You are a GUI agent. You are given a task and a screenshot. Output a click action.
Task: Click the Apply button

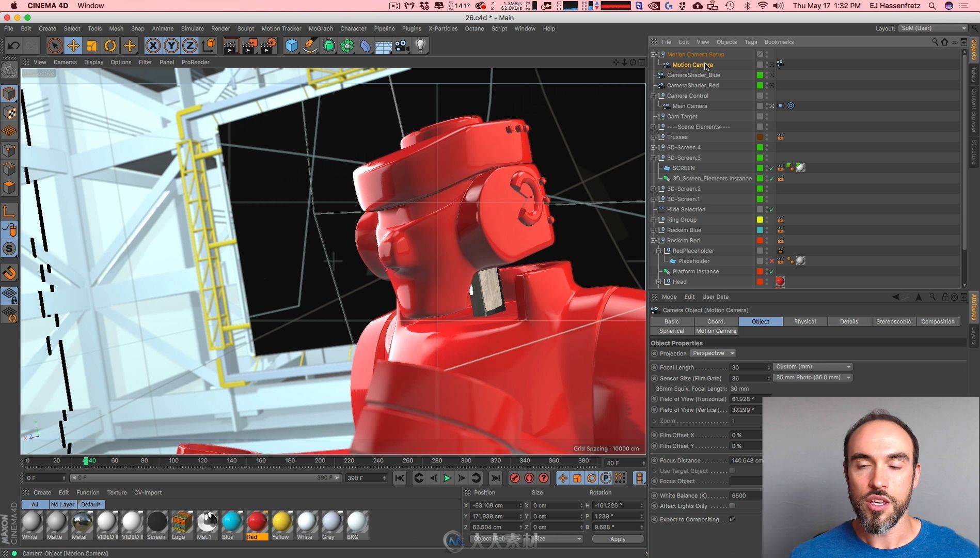(x=618, y=539)
